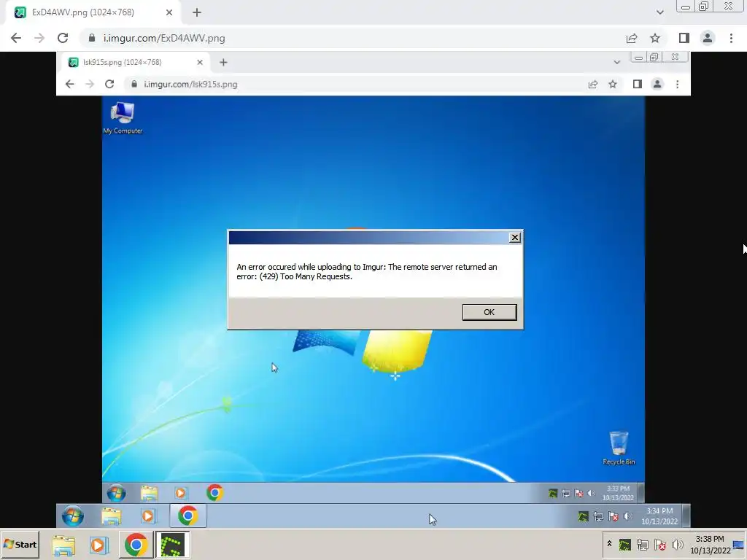747x560 pixels.
Task: Click the Start orb on the 3:33 PM taskbar
Action: tap(116, 493)
